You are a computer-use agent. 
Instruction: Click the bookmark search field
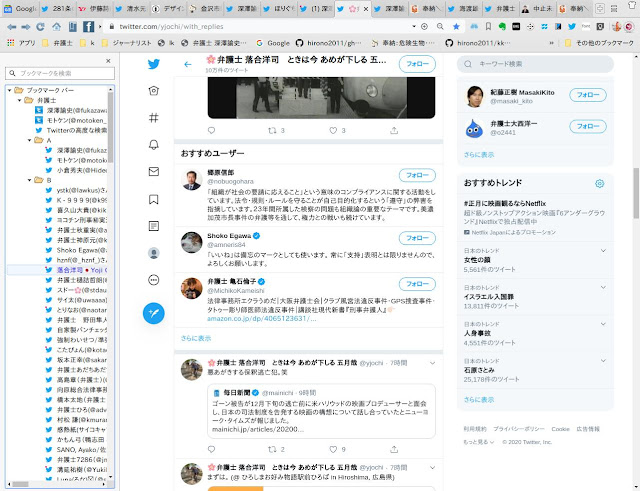pos(60,73)
